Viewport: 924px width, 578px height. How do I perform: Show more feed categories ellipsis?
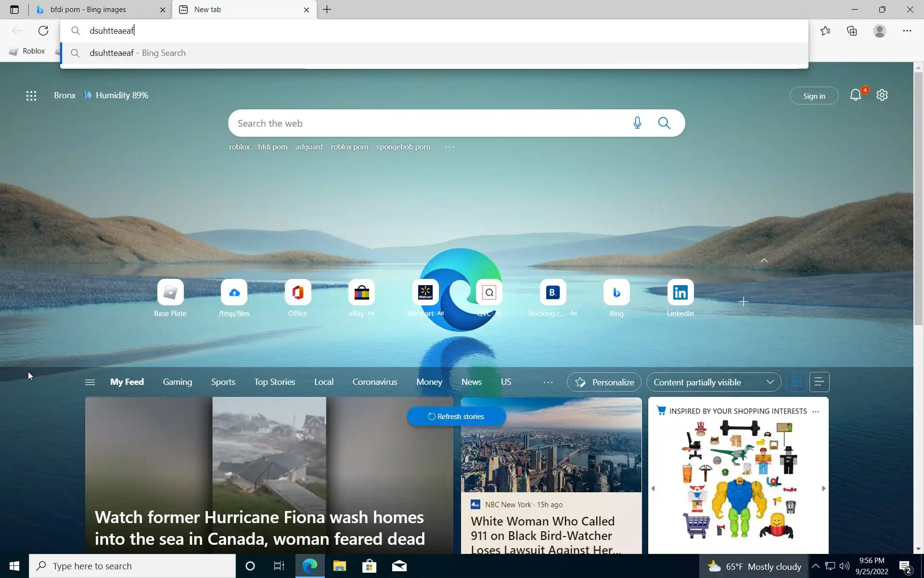[x=548, y=382]
